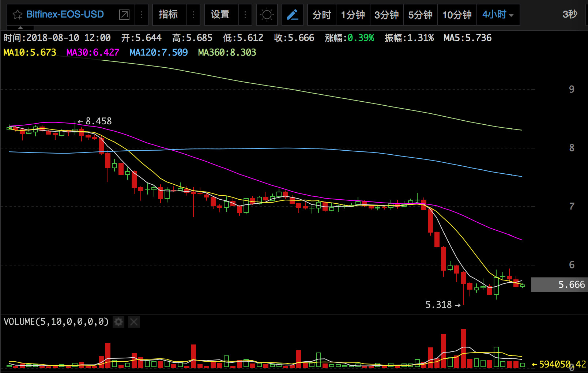Viewport: 588px width, 373px height.
Task: Open the three-dot menu next to 设置
Action: (245, 15)
